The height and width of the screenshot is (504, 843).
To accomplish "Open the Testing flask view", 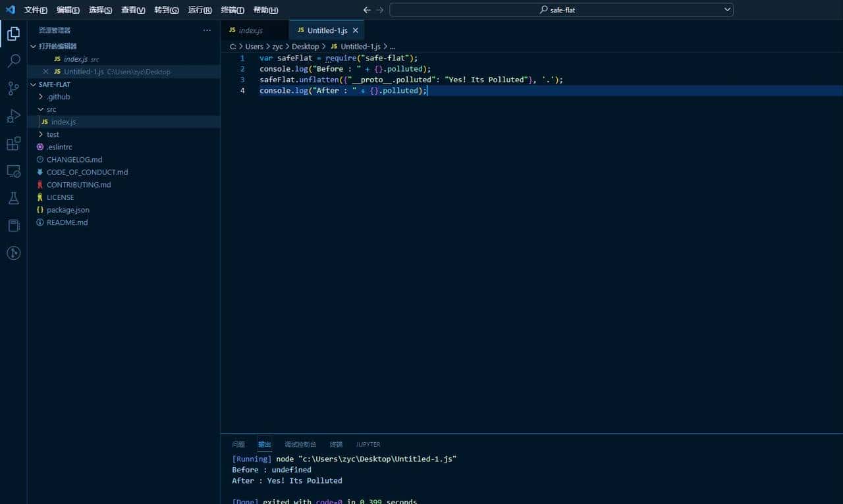I will (13, 197).
